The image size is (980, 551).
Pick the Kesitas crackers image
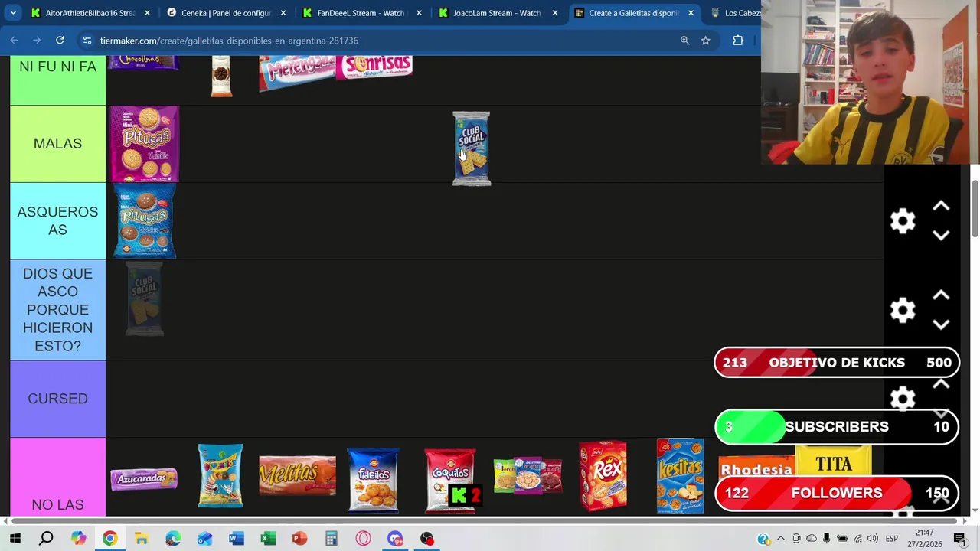tap(680, 476)
